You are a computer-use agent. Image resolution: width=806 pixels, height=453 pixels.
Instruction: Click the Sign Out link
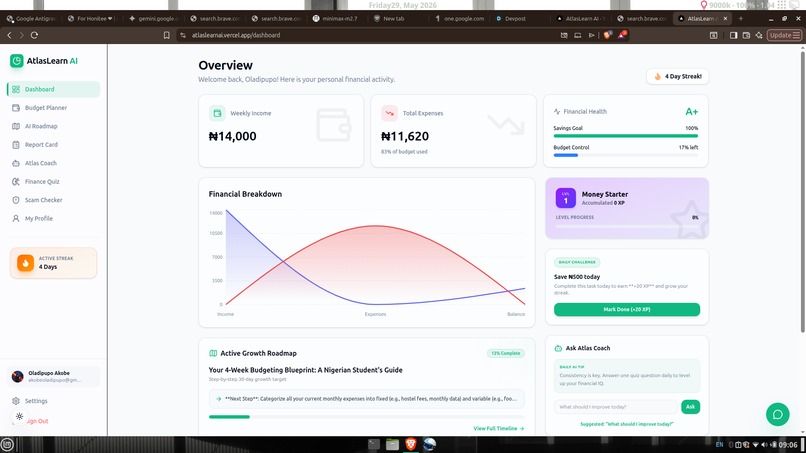37,421
